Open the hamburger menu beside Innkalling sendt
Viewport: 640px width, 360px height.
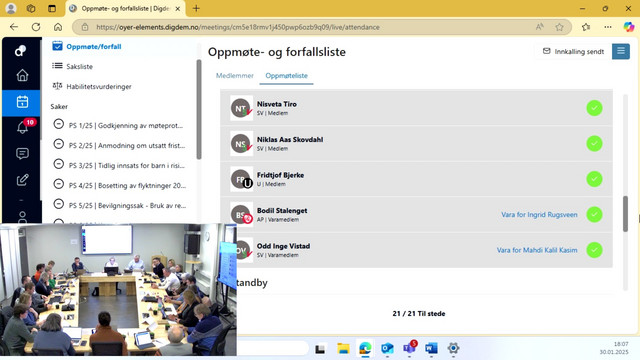coord(620,51)
